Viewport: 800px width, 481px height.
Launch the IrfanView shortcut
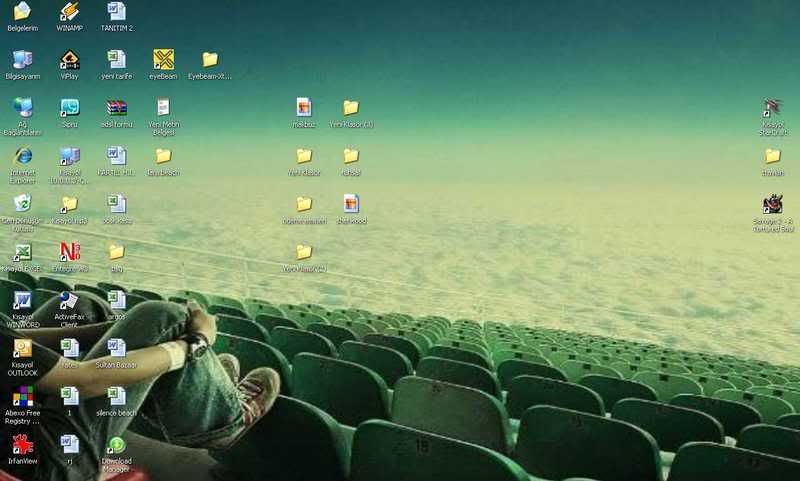[22, 444]
